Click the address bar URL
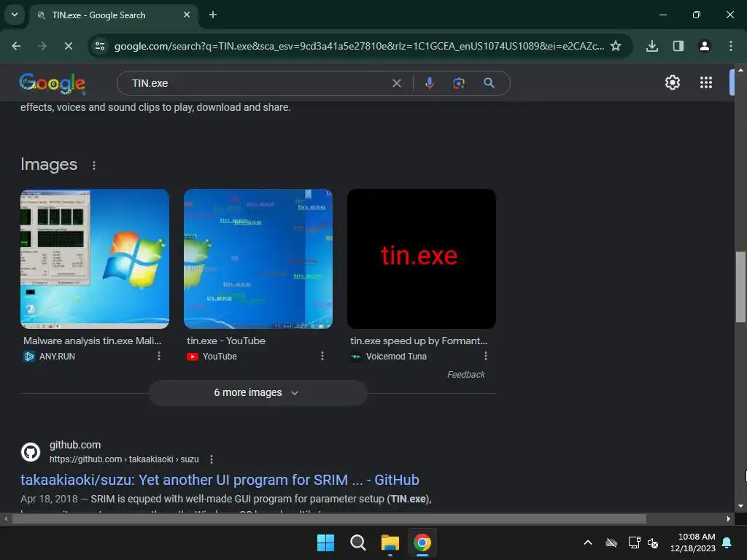747x560 pixels. pyautogui.click(x=359, y=46)
